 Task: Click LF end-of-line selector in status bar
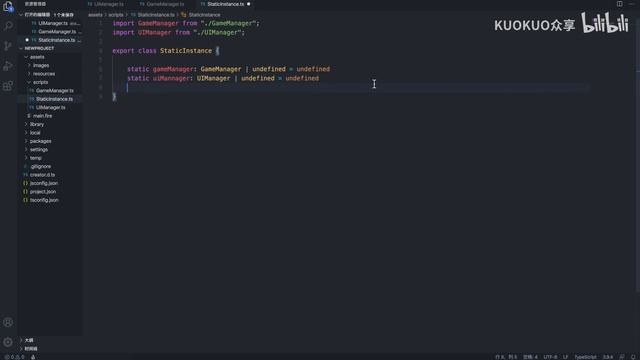pos(566,357)
